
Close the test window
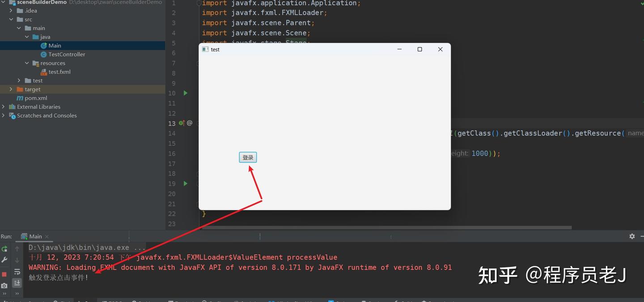click(440, 49)
